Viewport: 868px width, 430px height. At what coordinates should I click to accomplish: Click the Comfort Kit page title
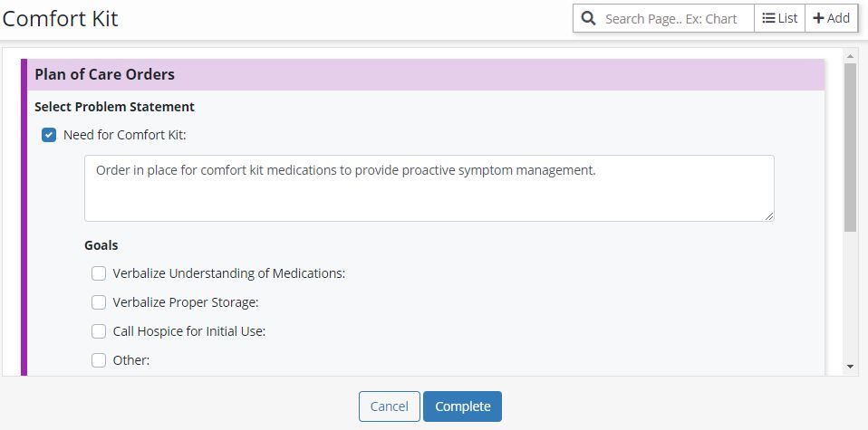coord(62,18)
